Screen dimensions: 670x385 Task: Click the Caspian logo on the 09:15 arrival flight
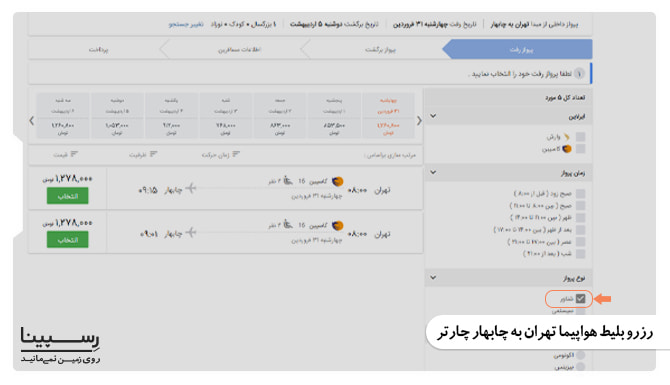click(x=338, y=182)
